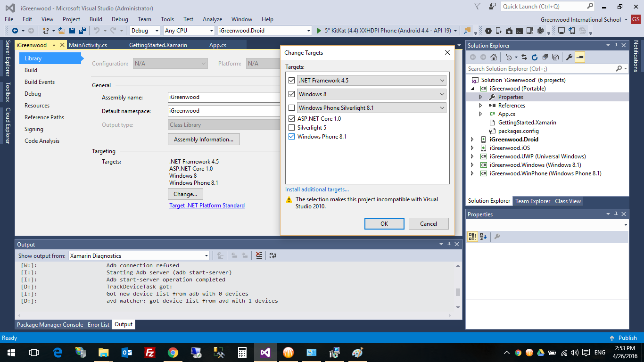Enable the Silverlight 5 target
Viewport: 644px width, 362px height.
(292, 127)
